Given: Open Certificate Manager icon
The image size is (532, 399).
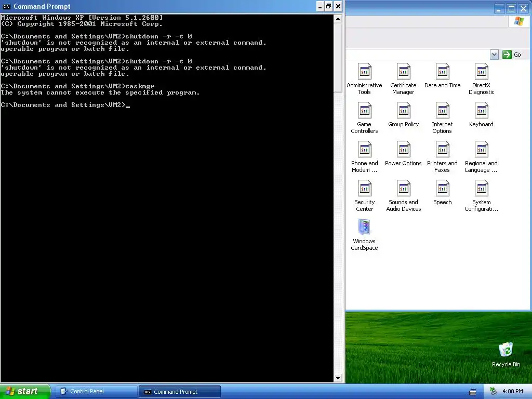Looking at the screenshot, I should point(403,79).
